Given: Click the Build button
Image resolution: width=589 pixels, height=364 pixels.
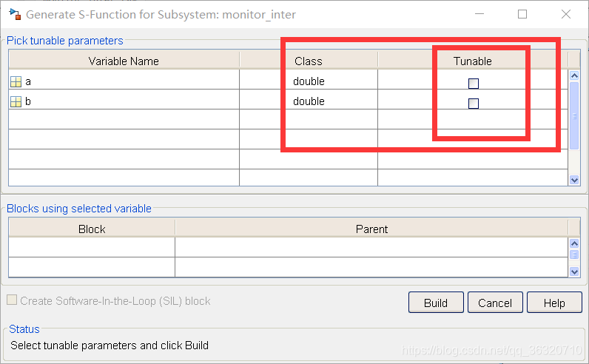Looking at the screenshot, I should [x=436, y=303].
